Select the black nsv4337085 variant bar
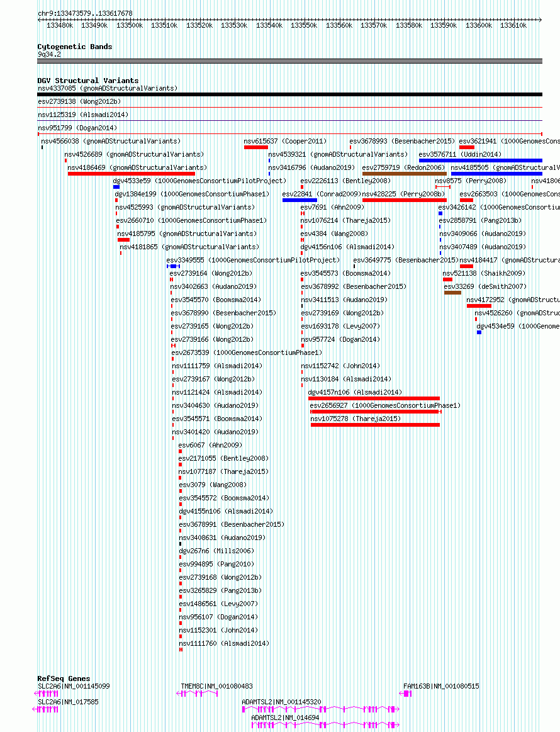The width and height of the screenshot is (560, 732). tap(290, 94)
